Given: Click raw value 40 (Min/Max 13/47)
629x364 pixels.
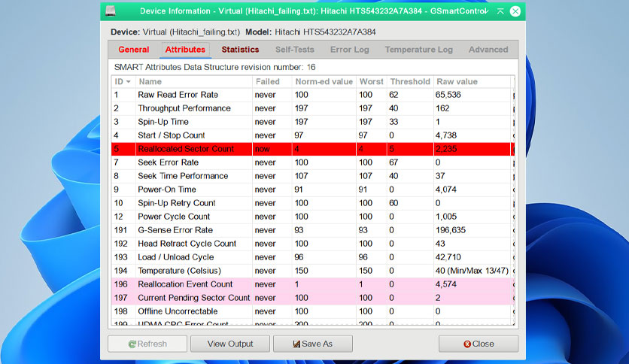Looking at the screenshot, I should click(x=472, y=271).
